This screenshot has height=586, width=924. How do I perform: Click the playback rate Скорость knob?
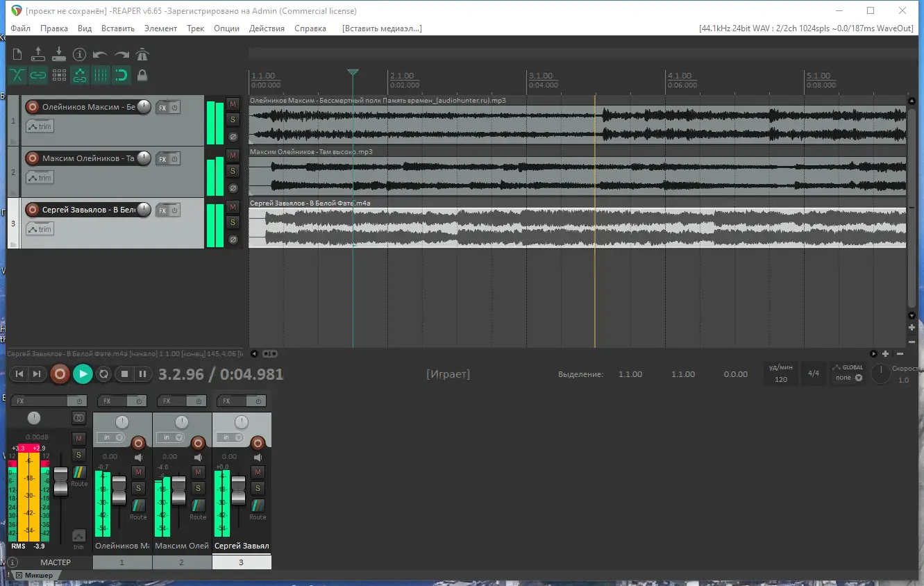click(x=880, y=374)
